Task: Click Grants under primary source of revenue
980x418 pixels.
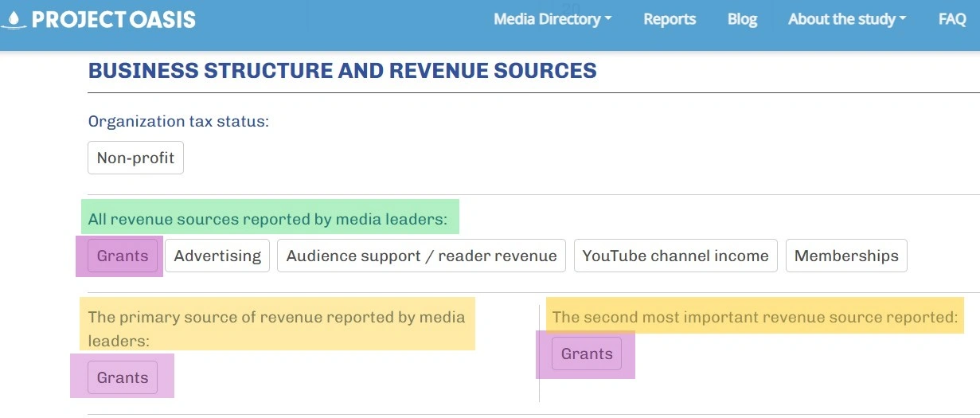Action: [123, 377]
